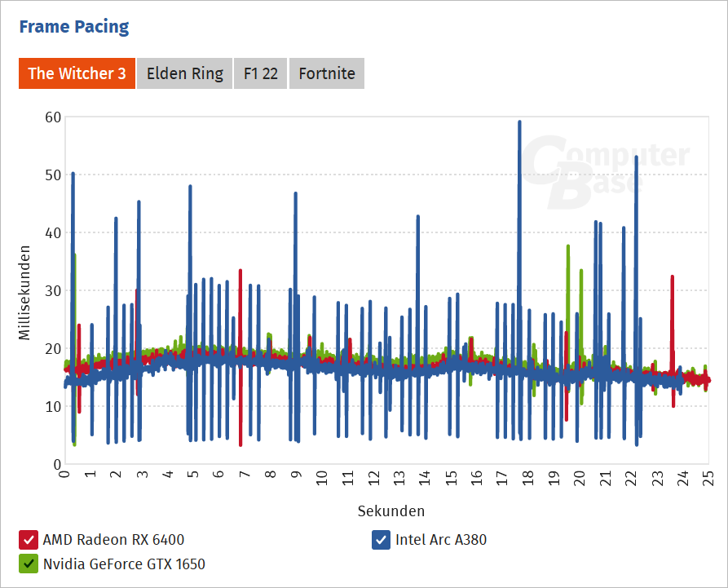The height and width of the screenshot is (588, 728).
Task: Click the 50 label on the y-axis
Action: (x=53, y=175)
